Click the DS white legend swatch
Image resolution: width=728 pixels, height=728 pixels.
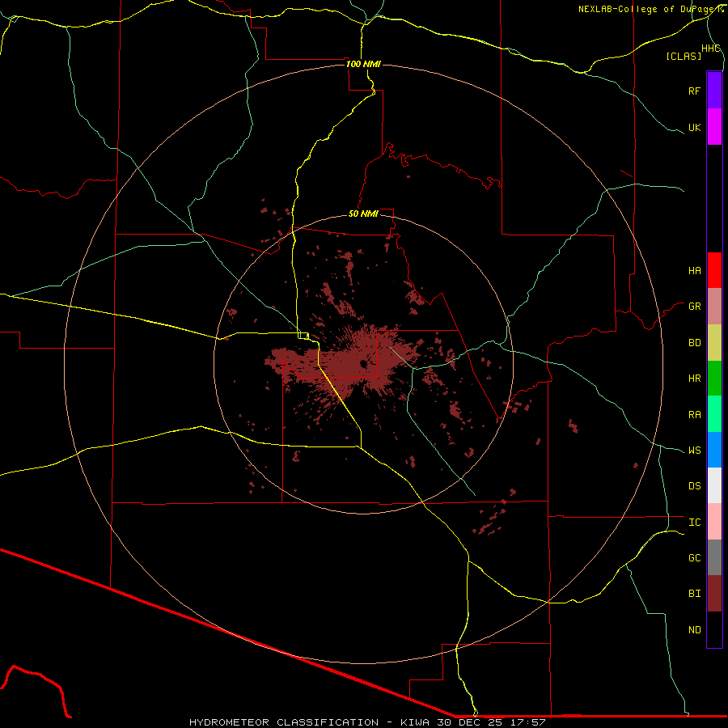714,485
